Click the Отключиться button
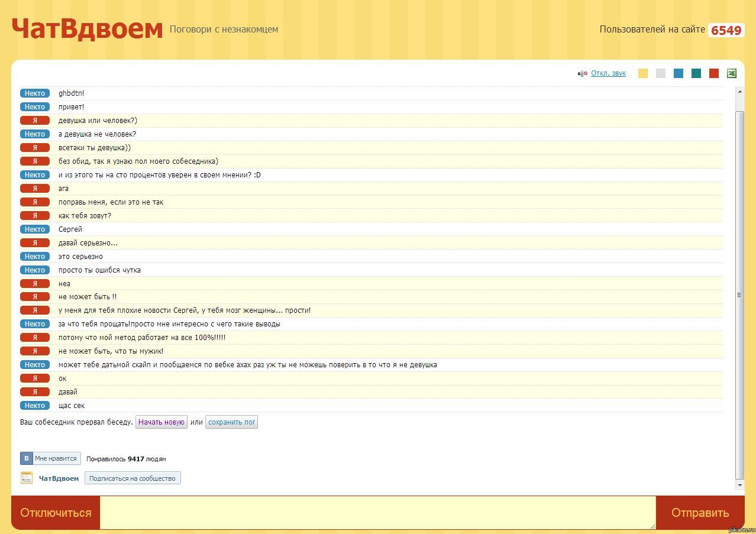Viewport: 756px width, 534px height. point(56,513)
